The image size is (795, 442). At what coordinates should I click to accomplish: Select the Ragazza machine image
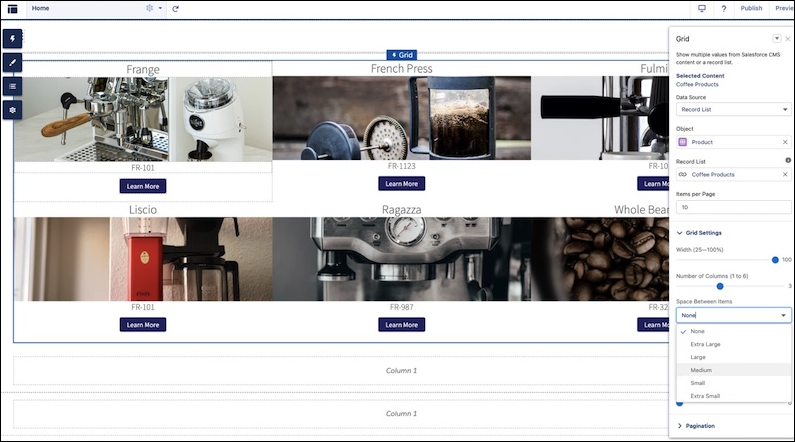tap(402, 259)
